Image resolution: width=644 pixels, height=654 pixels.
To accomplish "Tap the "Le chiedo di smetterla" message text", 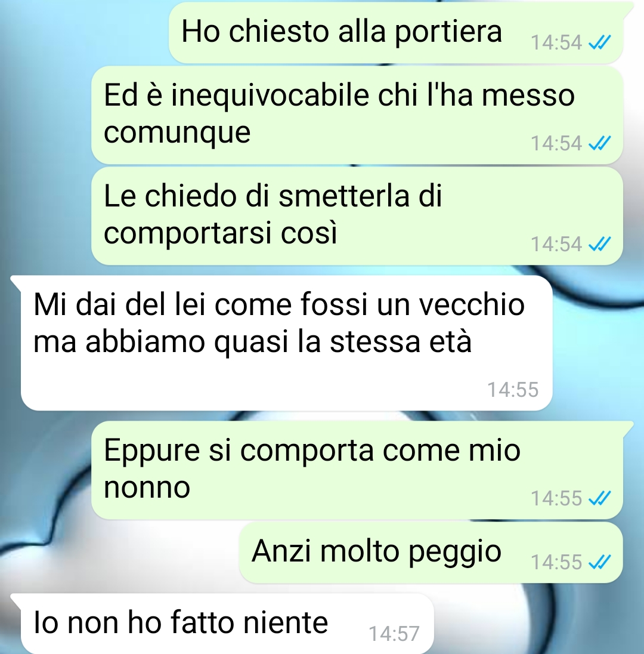I will point(273,214).
